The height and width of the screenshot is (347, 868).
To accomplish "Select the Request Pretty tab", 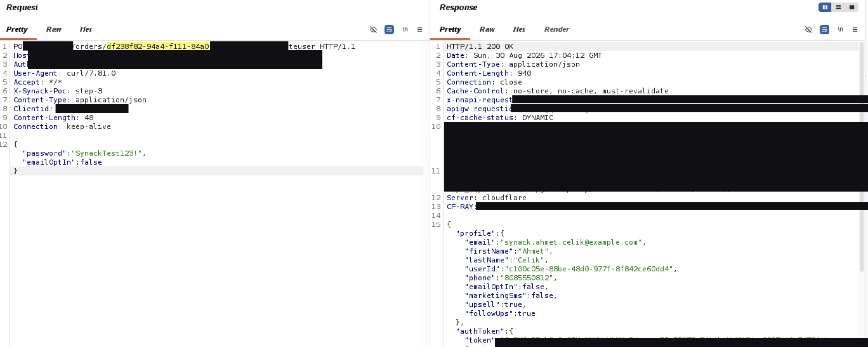I will [17, 29].
